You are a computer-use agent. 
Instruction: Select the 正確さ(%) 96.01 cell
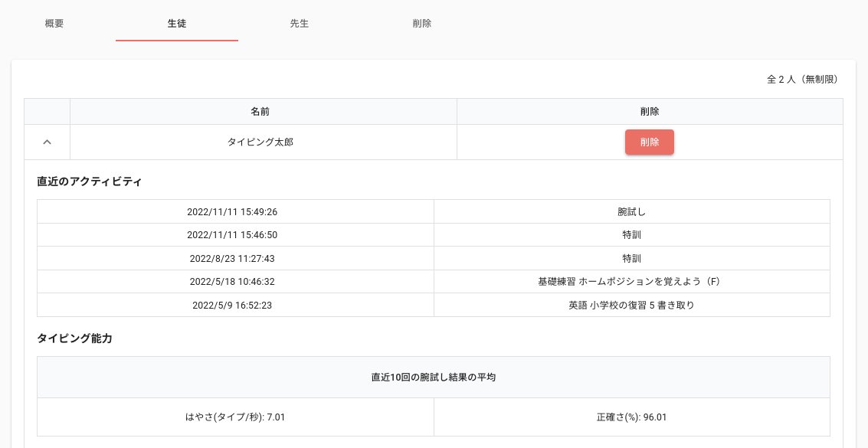tap(631, 417)
